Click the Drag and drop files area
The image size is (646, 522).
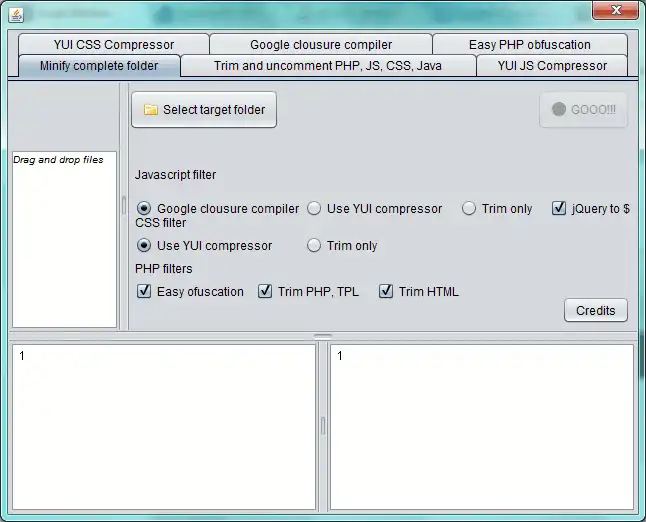(x=65, y=239)
